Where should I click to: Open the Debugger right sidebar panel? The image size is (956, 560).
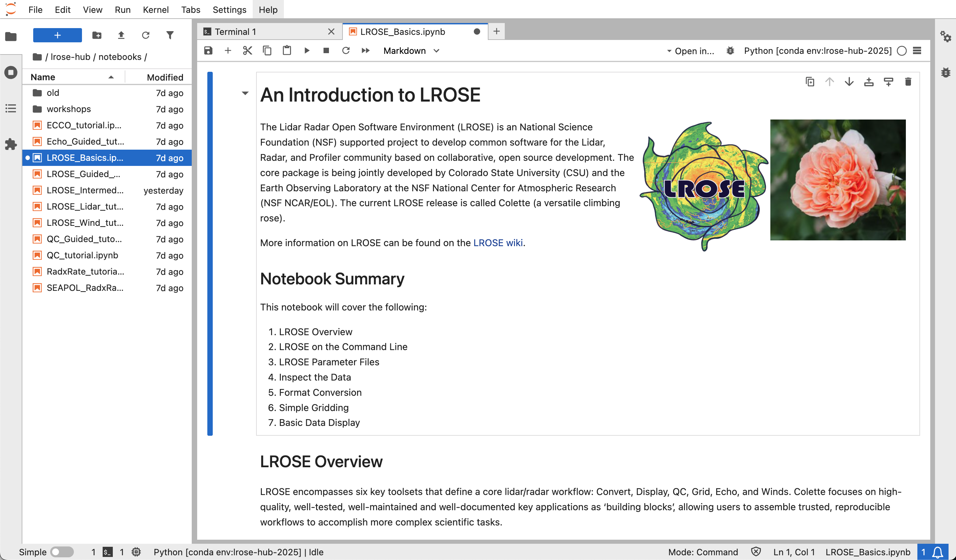tap(945, 72)
